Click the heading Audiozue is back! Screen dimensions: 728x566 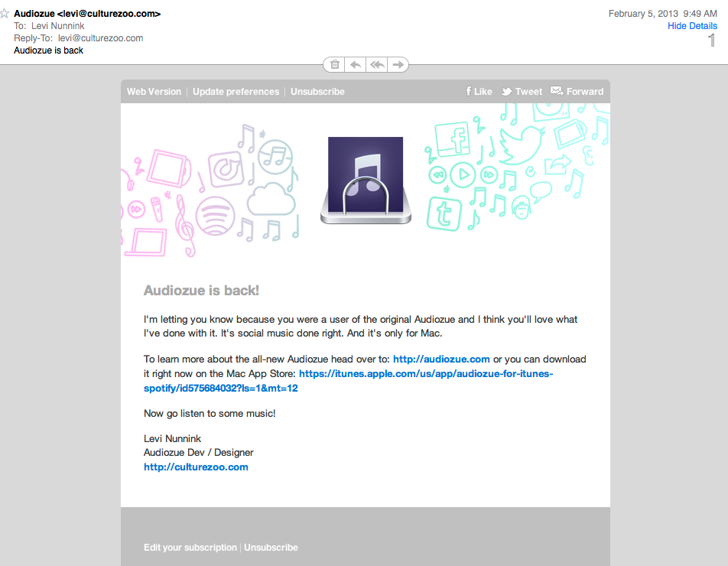click(x=201, y=290)
